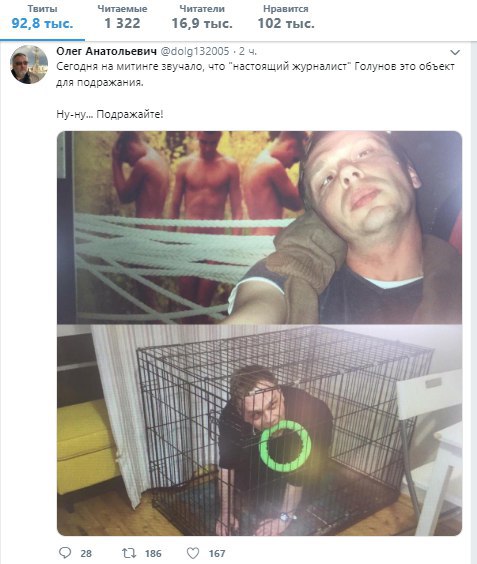Retweet using the retweet arrows icon
477x564 pixels.
(129, 553)
